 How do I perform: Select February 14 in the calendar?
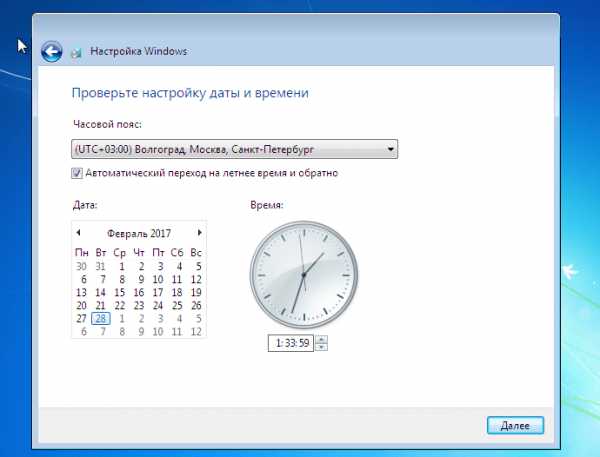pos(101,292)
